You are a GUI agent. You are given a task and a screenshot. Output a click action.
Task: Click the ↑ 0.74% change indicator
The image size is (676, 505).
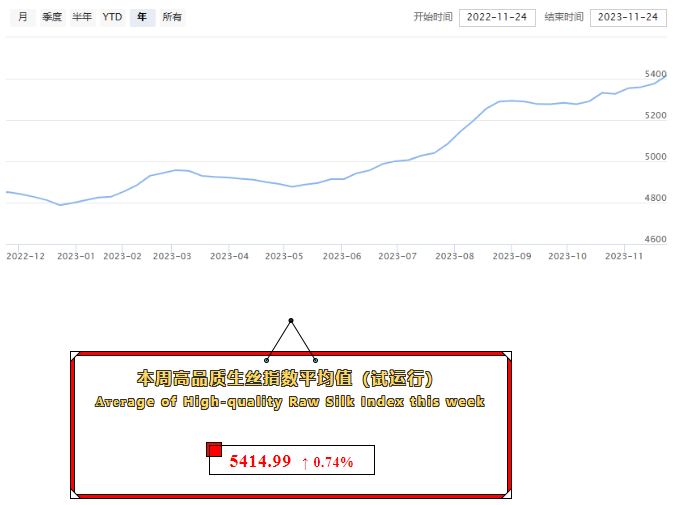coord(327,462)
